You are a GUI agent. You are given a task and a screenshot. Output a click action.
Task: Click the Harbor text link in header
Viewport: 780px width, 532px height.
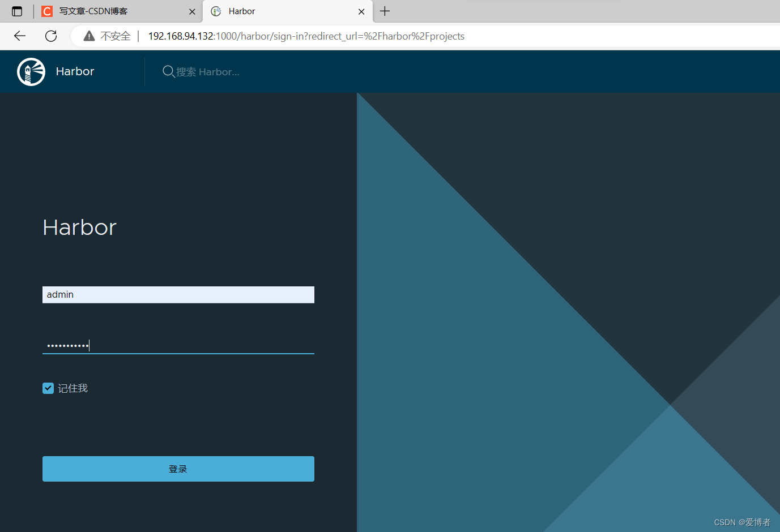75,71
